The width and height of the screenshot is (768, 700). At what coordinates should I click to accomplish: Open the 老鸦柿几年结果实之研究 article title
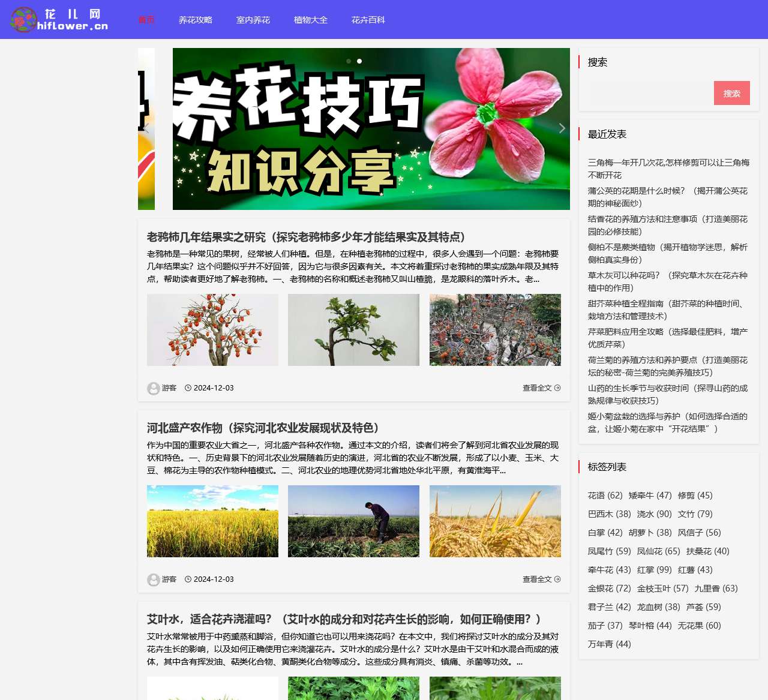(x=306, y=236)
